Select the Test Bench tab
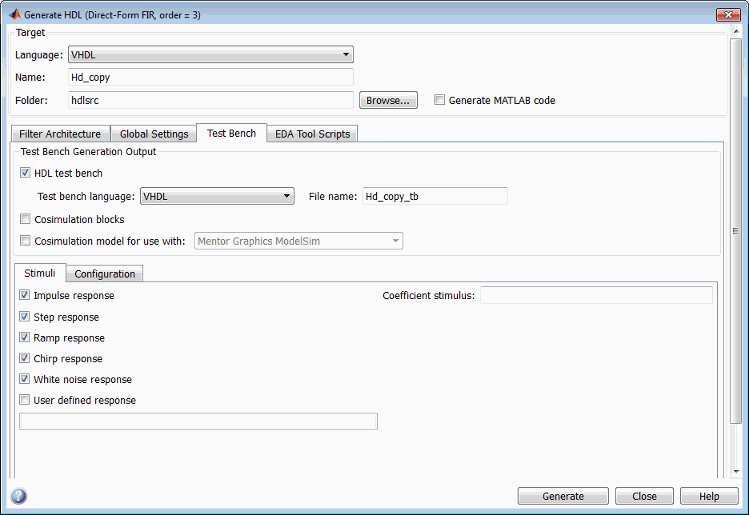749x515 pixels. 232,133
